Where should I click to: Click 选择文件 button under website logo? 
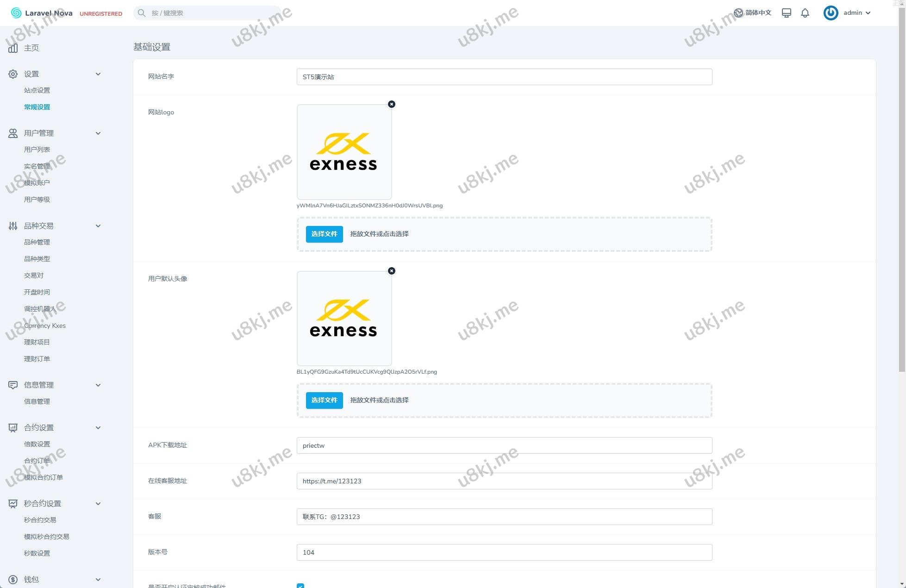pyautogui.click(x=324, y=234)
